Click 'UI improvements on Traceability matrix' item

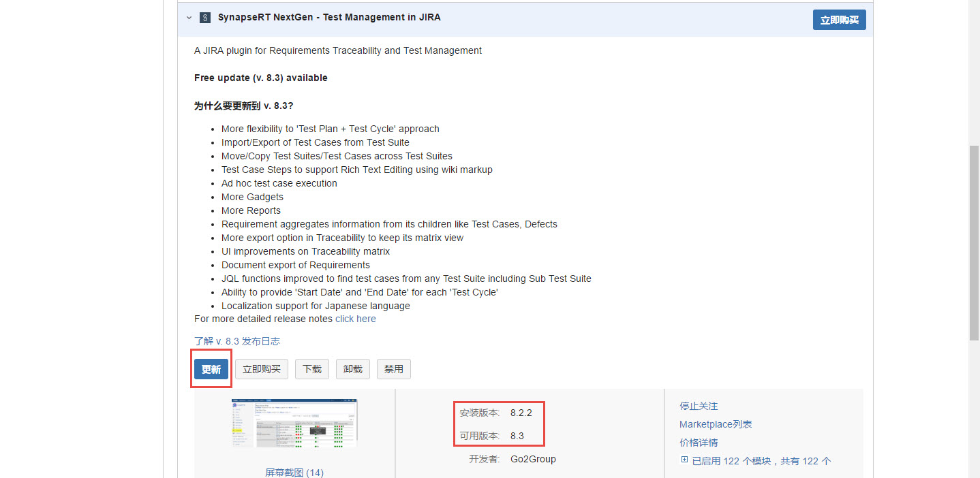click(x=305, y=251)
